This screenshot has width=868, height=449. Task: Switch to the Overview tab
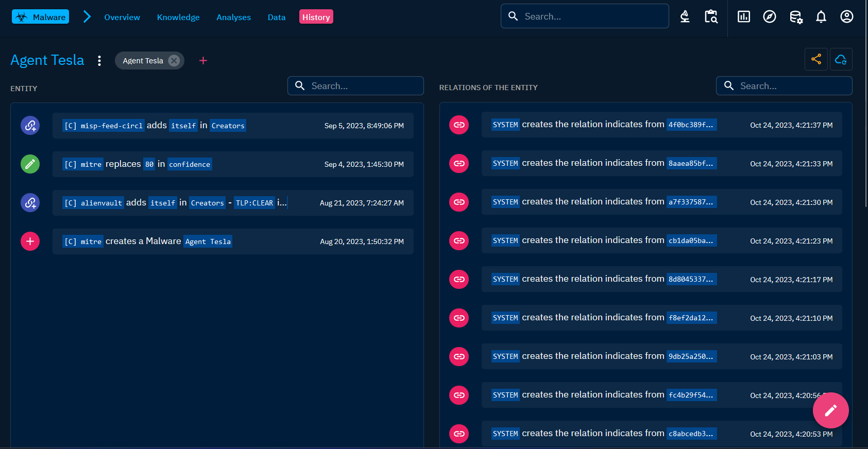(122, 17)
